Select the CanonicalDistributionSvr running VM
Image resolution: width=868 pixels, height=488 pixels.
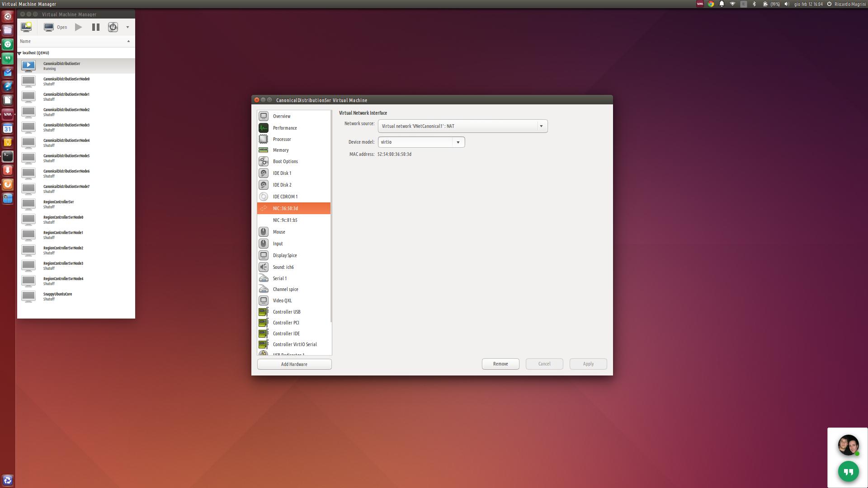(76, 66)
